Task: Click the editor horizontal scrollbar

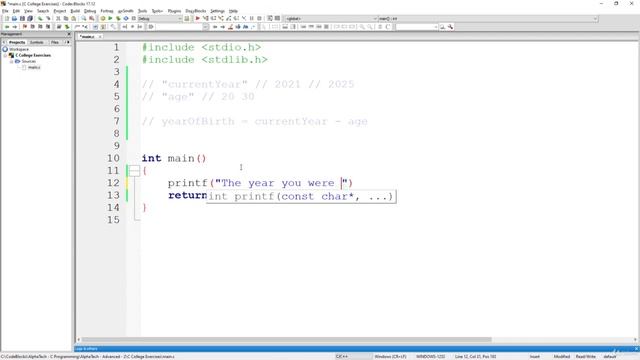Action: [287, 340]
